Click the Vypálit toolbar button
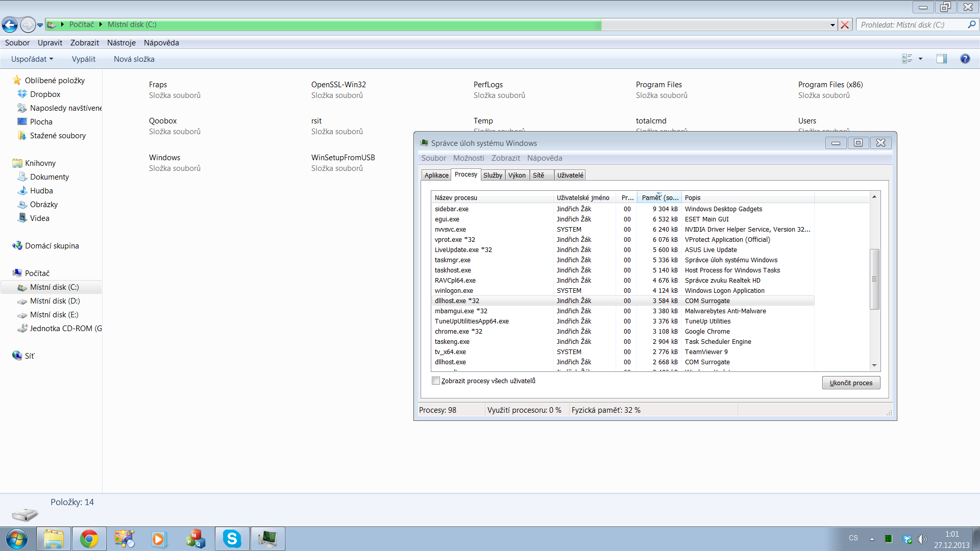The image size is (980, 551). click(x=84, y=59)
